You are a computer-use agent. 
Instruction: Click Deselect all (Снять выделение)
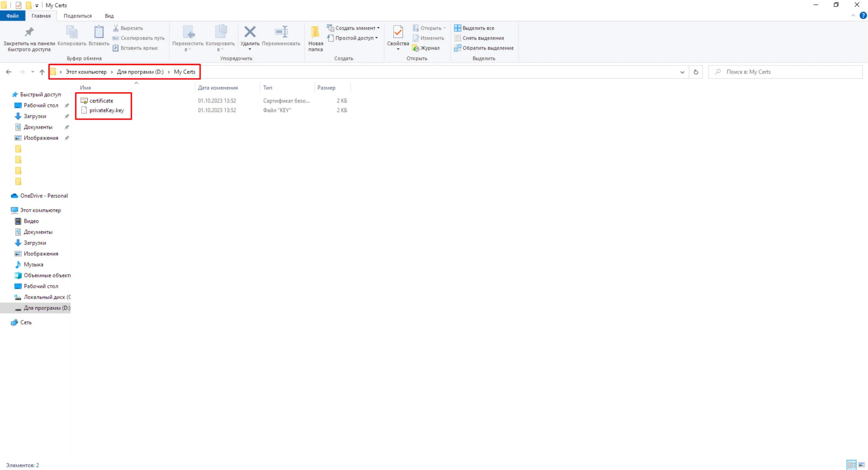pos(479,38)
